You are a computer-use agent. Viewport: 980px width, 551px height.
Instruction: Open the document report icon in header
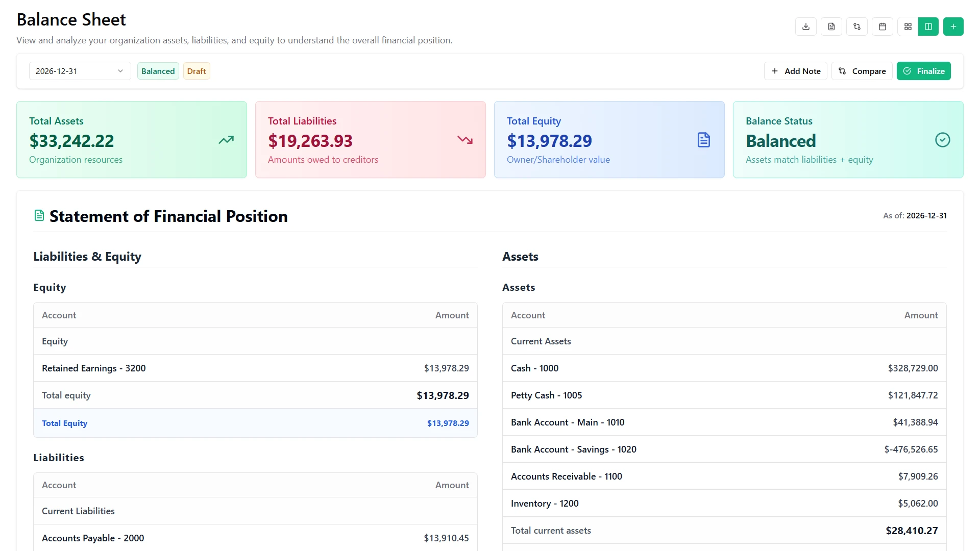(831, 27)
